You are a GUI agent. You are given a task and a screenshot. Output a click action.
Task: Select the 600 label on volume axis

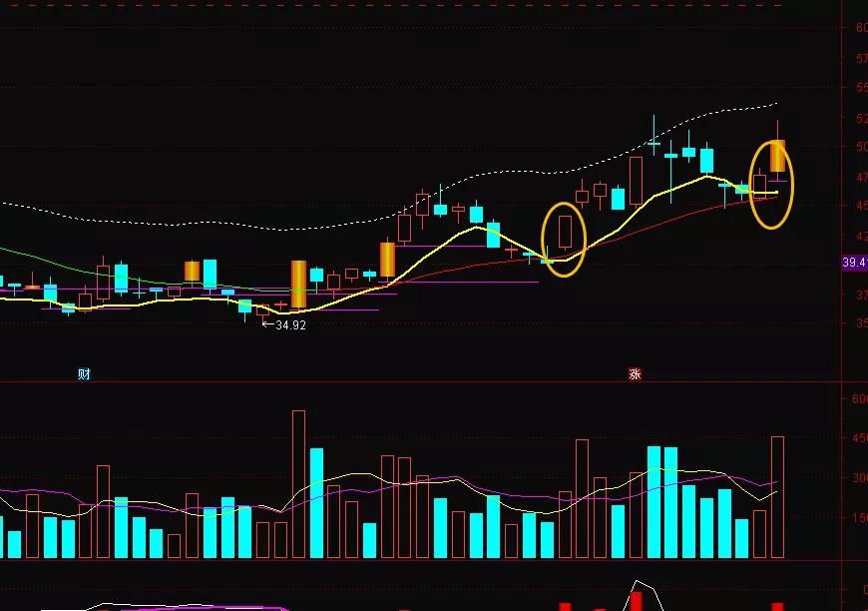point(860,398)
